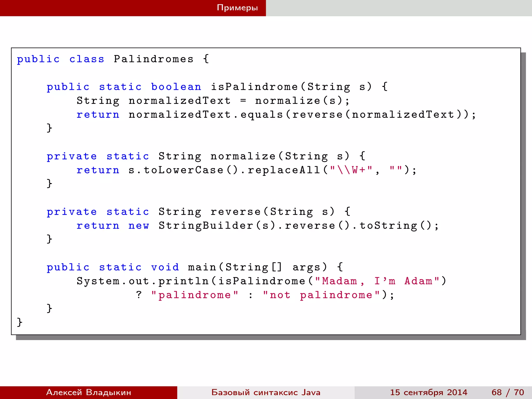Click normalizedText.equals call in return line
The height and width of the screenshot is (399, 532).
[x=206, y=115]
